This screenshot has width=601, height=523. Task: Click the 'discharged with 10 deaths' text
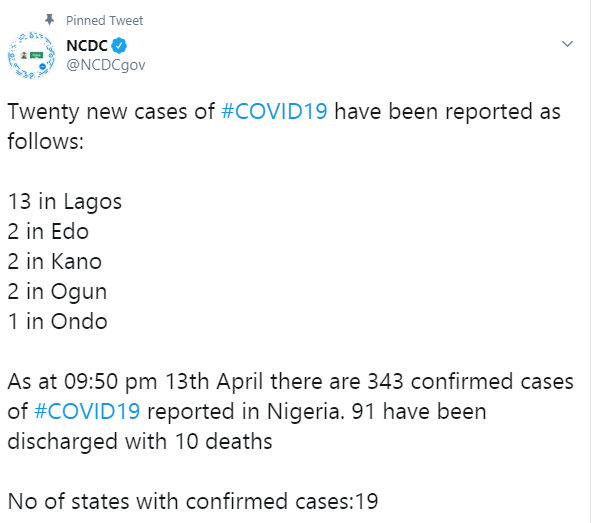[x=140, y=441]
